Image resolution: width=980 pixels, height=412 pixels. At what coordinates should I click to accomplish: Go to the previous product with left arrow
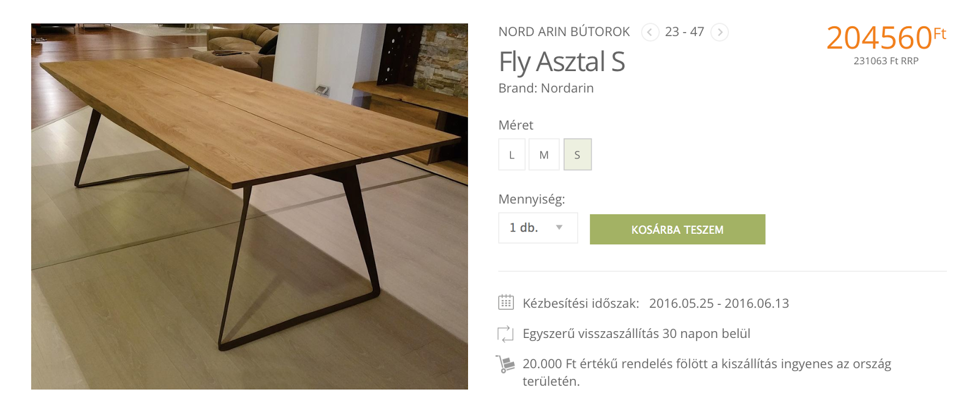point(650,32)
